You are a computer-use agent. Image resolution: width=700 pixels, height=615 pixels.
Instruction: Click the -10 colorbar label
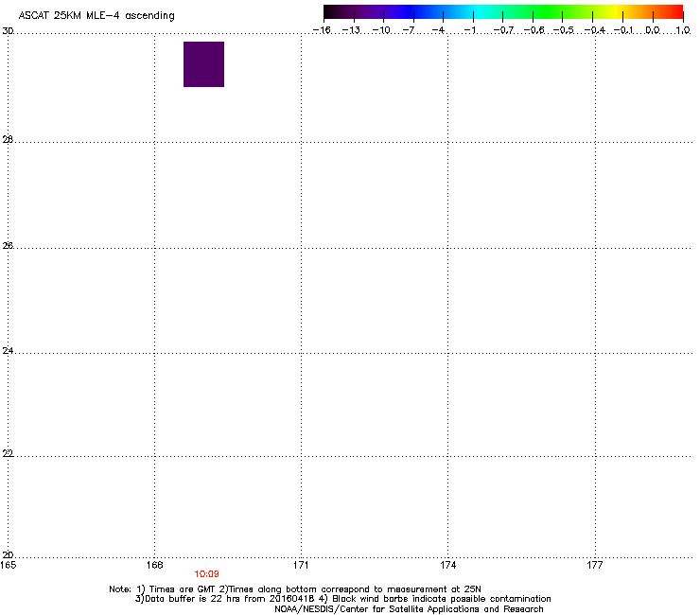381,30
